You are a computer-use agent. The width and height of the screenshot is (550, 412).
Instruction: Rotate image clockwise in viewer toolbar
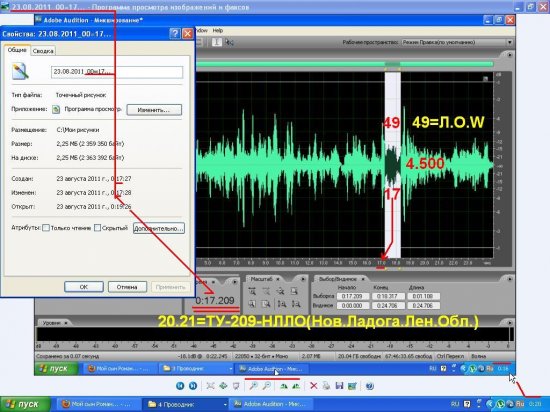283,386
